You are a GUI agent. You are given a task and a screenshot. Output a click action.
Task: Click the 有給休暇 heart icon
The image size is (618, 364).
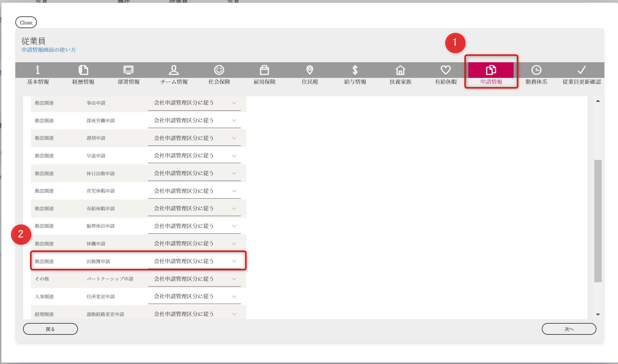(446, 70)
